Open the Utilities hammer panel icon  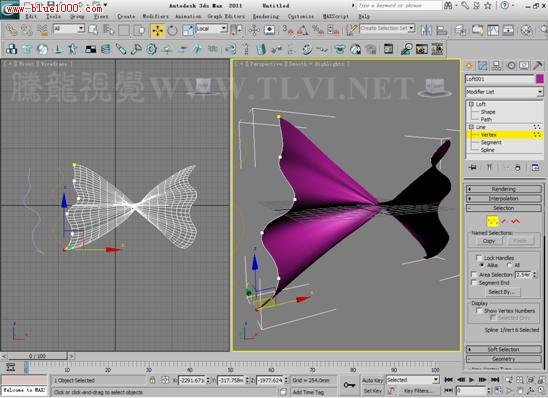538,65
